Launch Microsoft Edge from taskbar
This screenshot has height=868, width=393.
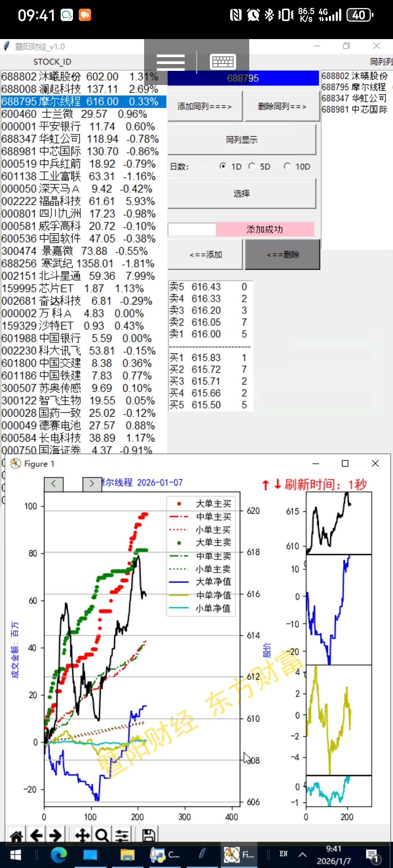(59, 855)
